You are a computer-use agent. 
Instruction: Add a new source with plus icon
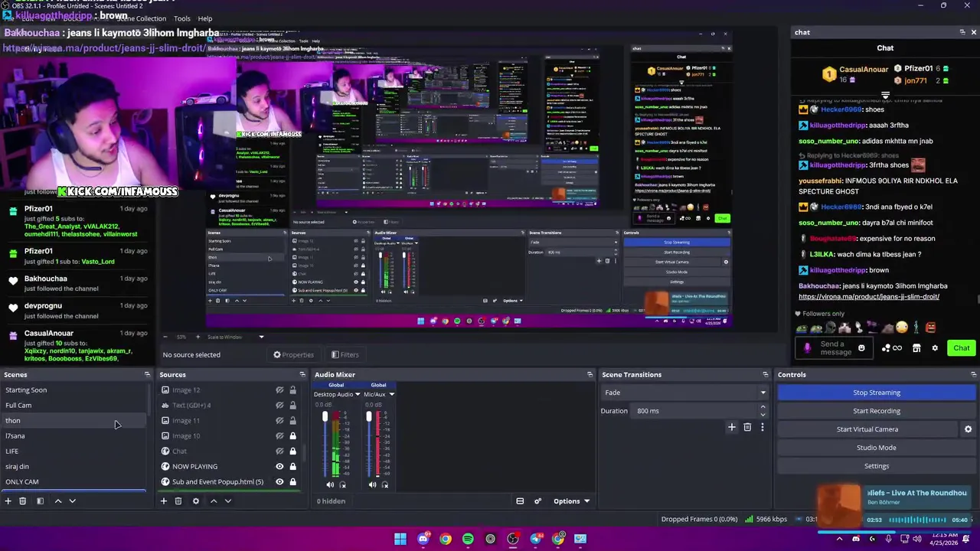163,501
